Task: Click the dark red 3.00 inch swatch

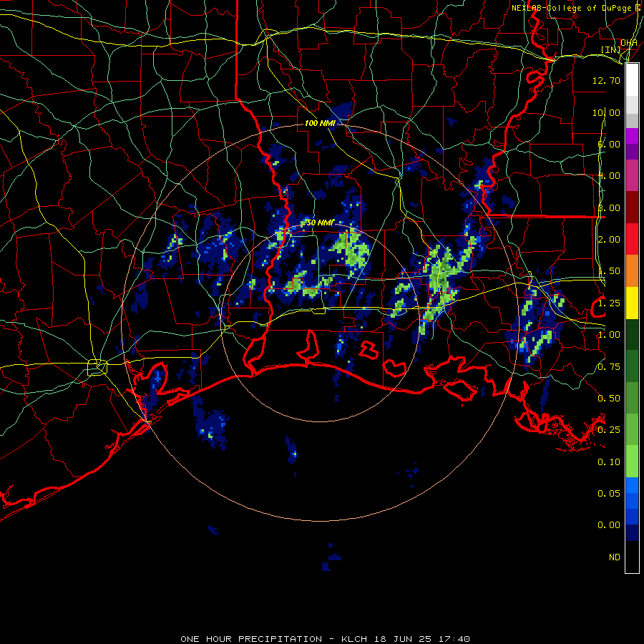Action: pos(632,208)
